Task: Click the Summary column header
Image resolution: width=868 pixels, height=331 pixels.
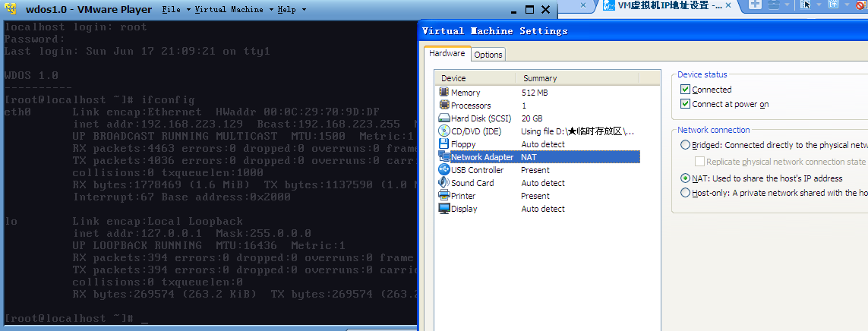Action: pos(540,78)
